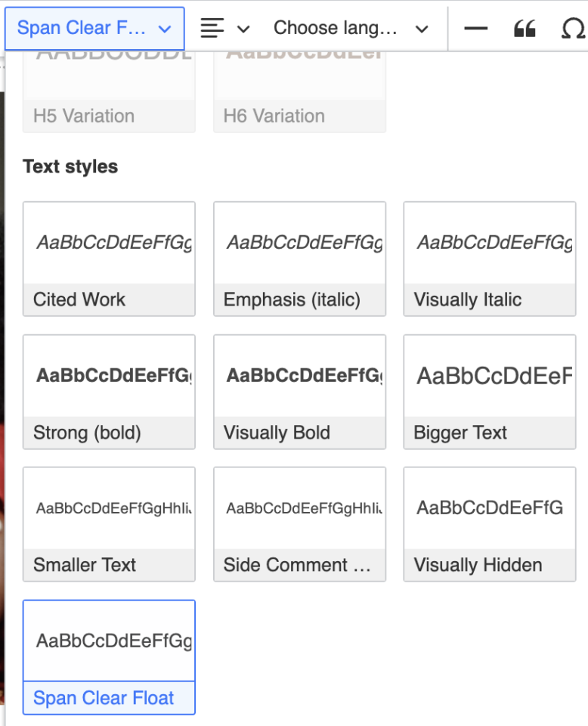Viewport: 588px width, 726px height.
Task: Click the block quote icon
Action: [x=525, y=29]
